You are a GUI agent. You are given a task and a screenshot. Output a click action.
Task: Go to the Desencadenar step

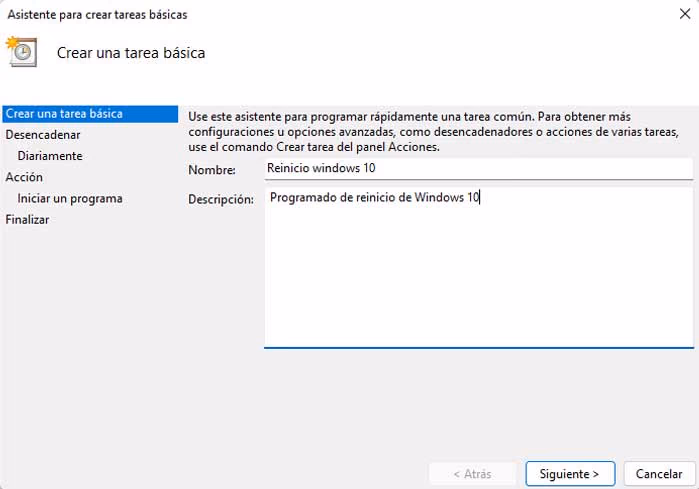[43, 135]
